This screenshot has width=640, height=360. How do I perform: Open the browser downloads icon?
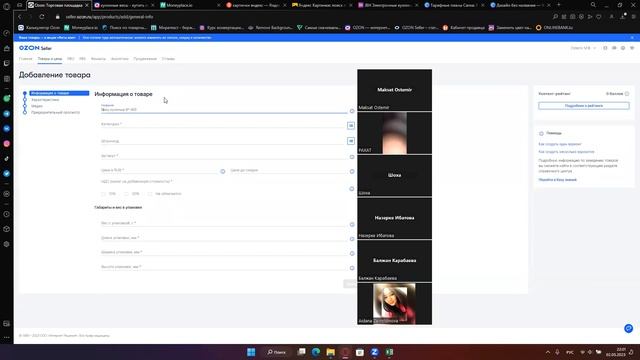tap(623, 16)
